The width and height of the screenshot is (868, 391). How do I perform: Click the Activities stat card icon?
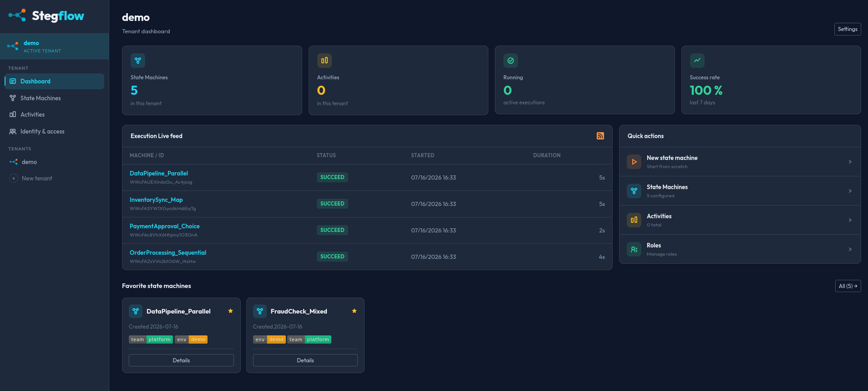[325, 61]
